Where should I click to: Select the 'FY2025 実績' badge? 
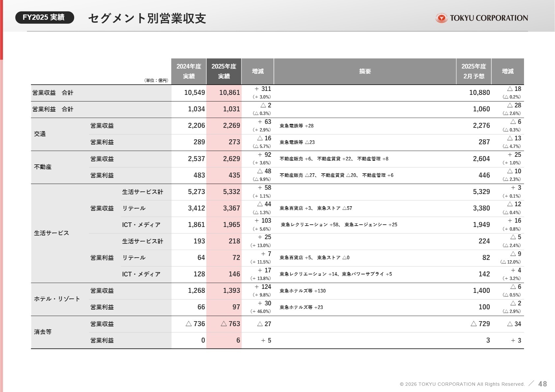44,17
